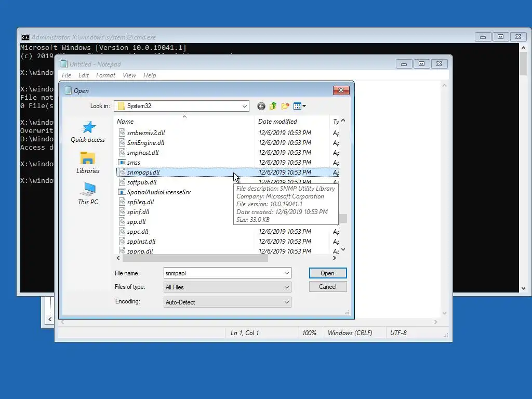Image resolution: width=532 pixels, height=399 pixels.
Task: Go up one folder level icon
Action: pyautogui.click(x=273, y=106)
